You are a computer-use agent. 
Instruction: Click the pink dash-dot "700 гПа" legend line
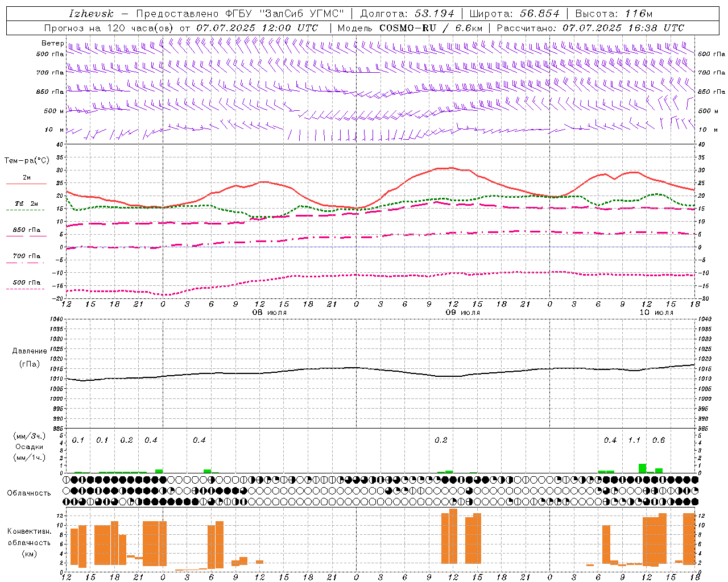(26, 263)
